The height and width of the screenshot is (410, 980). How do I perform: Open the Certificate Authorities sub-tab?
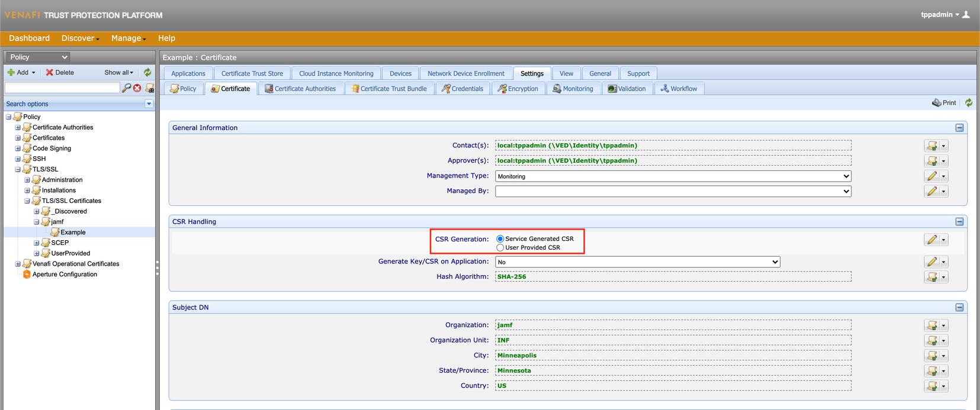pyautogui.click(x=300, y=89)
